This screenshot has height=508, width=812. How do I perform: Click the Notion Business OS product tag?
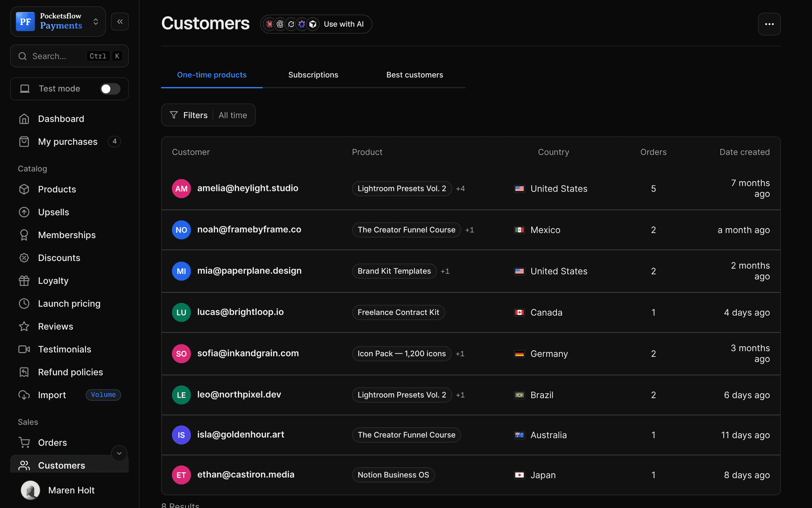(x=393, y=475)
